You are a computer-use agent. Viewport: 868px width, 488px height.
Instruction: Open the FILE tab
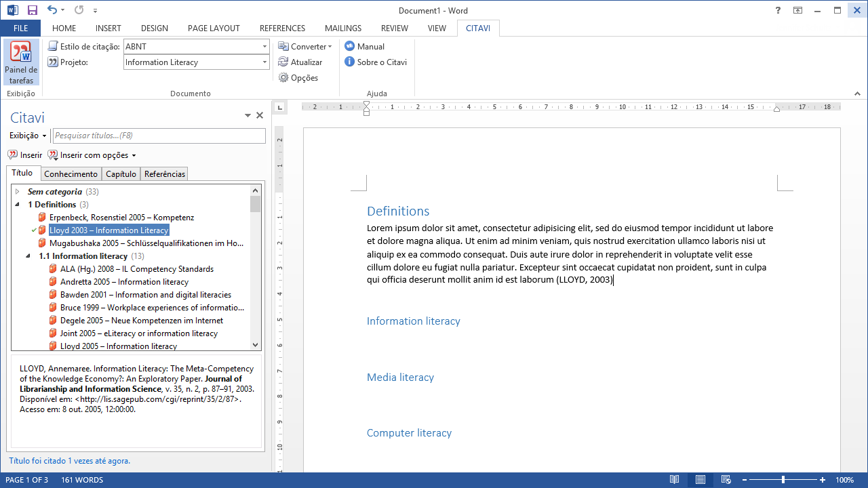click(x=20, y=28)
